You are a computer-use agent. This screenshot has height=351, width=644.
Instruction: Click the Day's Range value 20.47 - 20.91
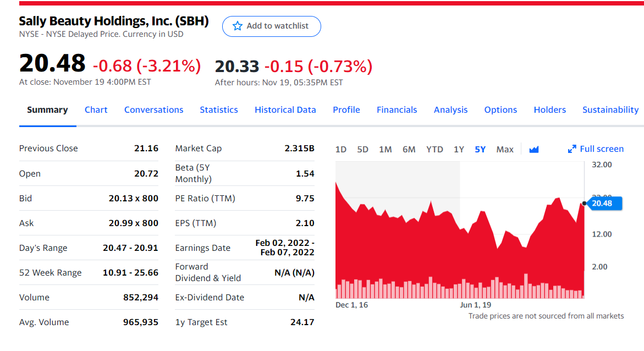130,248
